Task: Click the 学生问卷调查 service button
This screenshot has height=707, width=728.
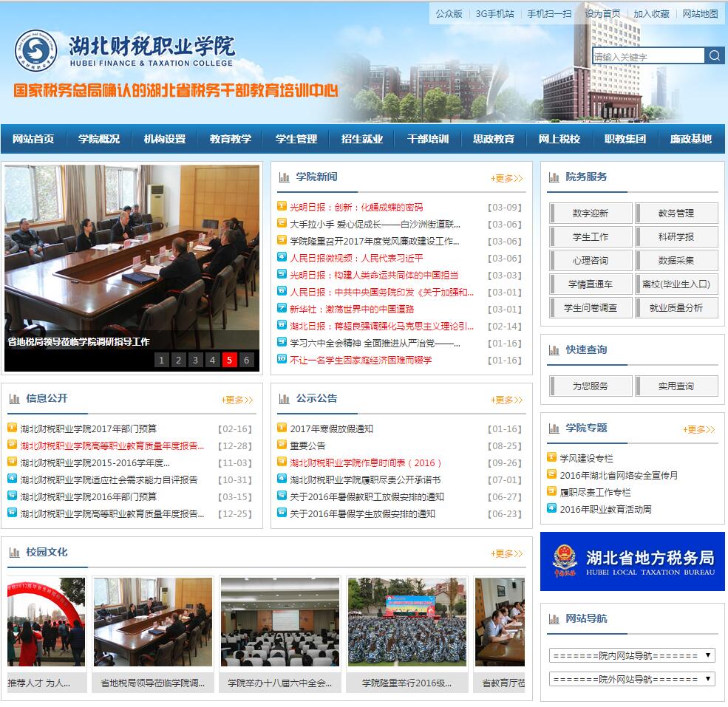Action: (591, 308)
